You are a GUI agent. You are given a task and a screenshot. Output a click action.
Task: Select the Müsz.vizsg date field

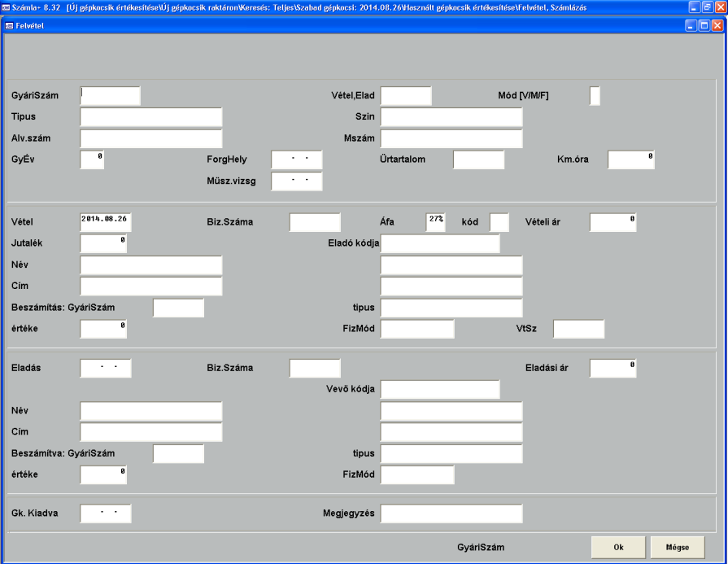coord(297,181)
